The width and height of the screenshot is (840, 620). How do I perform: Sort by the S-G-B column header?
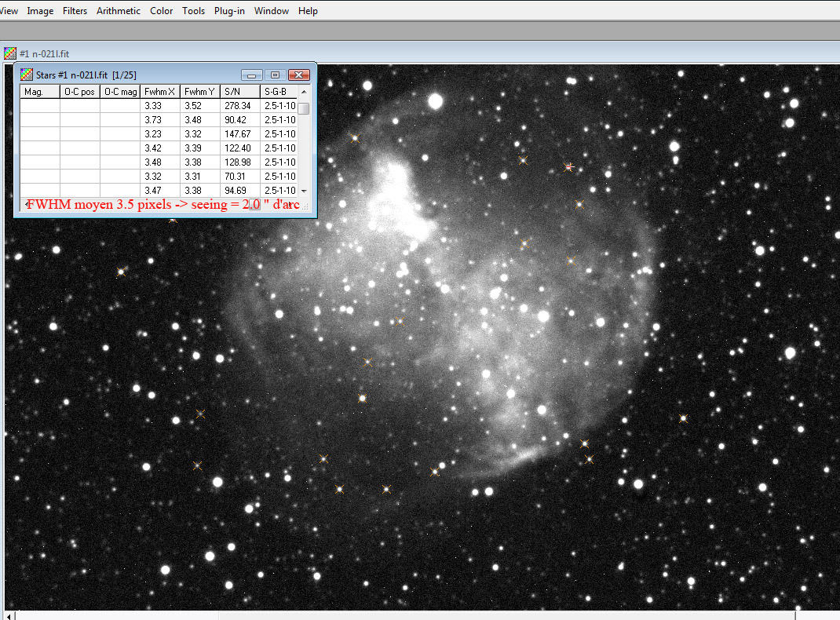(x=279, y=92)
